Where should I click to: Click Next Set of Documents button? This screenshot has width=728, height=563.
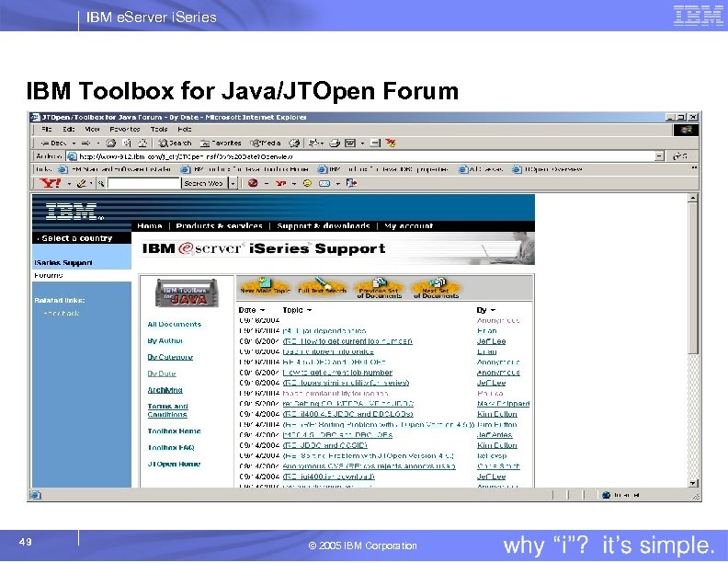pyautogui.click(x=436, y=288)
